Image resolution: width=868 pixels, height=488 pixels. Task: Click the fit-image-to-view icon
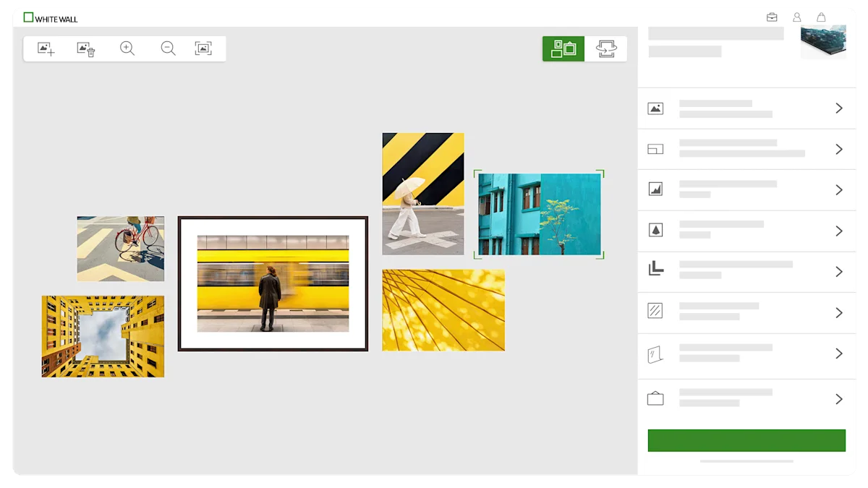(x=203, y=48)
